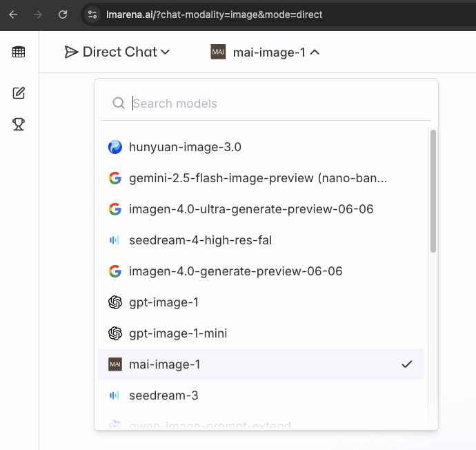Click the checkmark next to mai-image-1

click(x=407, y=364)
